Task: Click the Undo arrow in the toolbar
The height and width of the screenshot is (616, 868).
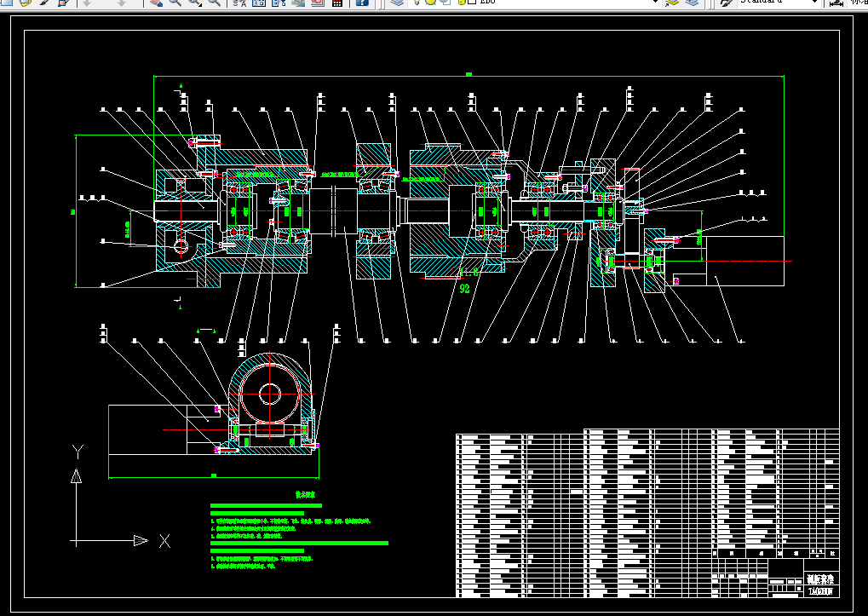Action: point(87,3)
